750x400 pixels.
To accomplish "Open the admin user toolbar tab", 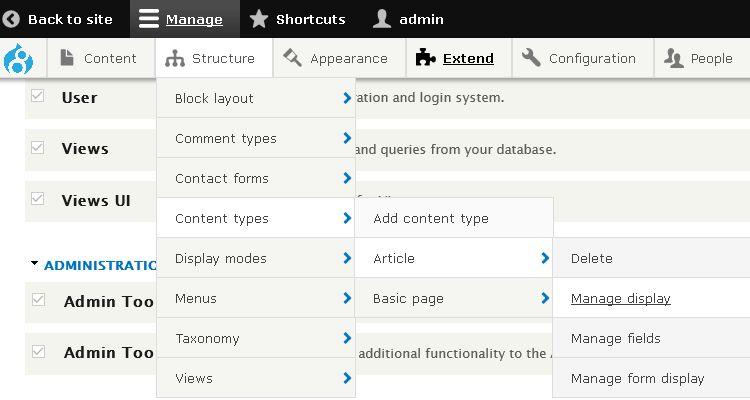I will coord(408,19).
